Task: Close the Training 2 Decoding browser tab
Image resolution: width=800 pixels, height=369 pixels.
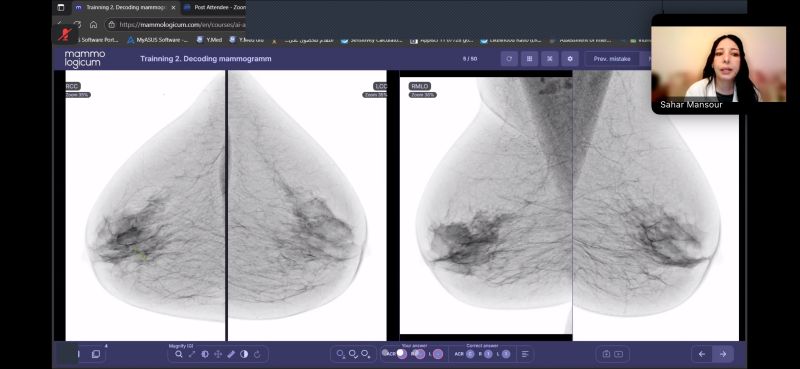Action: click(x=173, y=8)
